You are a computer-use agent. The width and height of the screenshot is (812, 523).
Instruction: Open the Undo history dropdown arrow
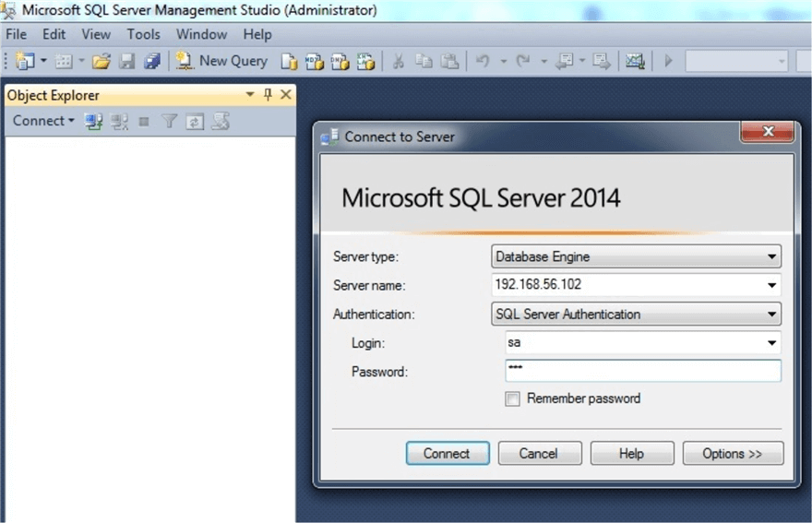click(503, 62)
